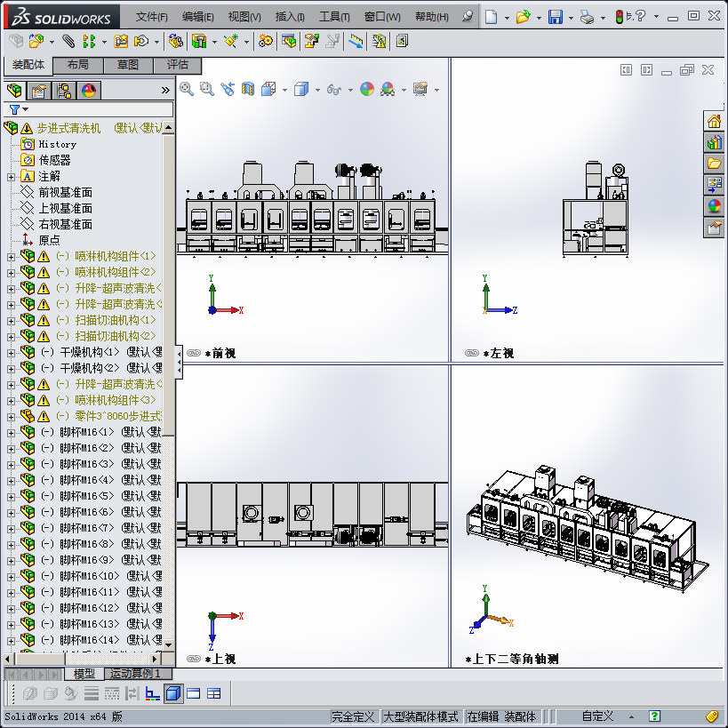Screen dimensions: 728x728
Task: Expand panel tabs with double chevron
Action: tap(165, 90)
